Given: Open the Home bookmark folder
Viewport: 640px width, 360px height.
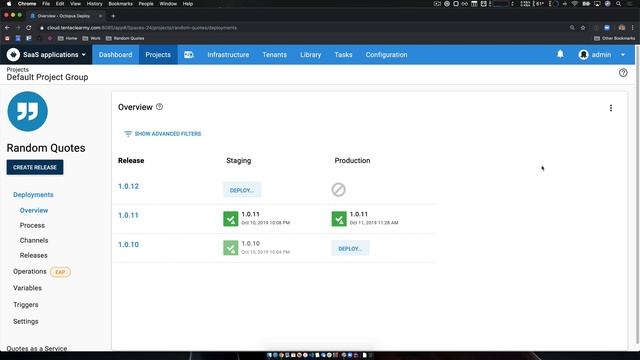Looking at the screenshot, I should point(67,38).
